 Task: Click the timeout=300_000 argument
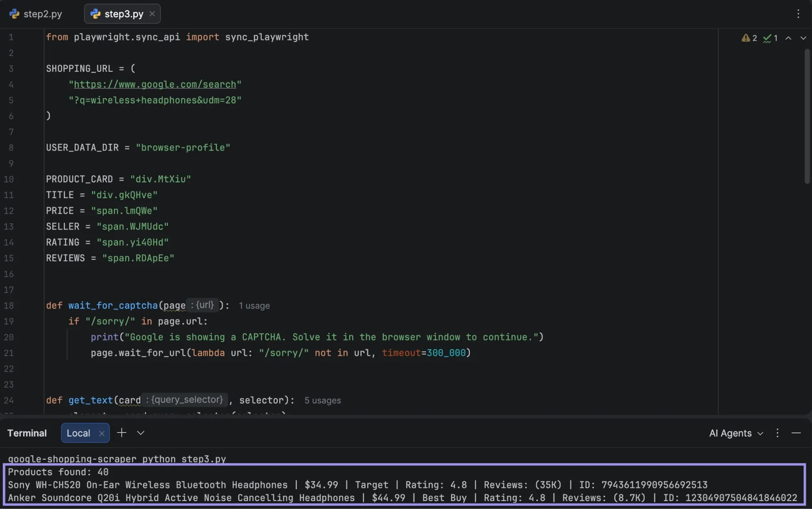(424, 353)
